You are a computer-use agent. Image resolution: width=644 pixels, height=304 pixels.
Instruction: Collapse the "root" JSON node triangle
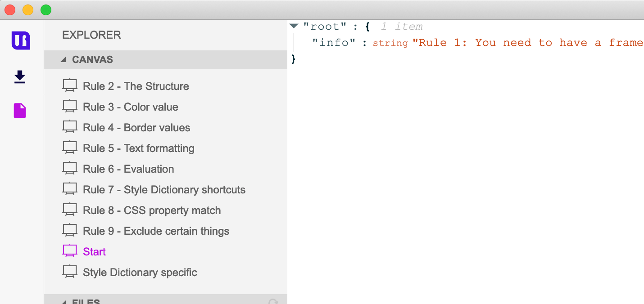coord(294,27)
